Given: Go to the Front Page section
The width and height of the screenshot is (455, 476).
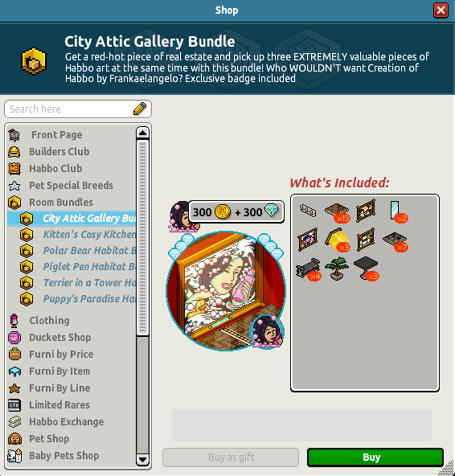Looking at the screenshot, I should click(x=57, y=135).
